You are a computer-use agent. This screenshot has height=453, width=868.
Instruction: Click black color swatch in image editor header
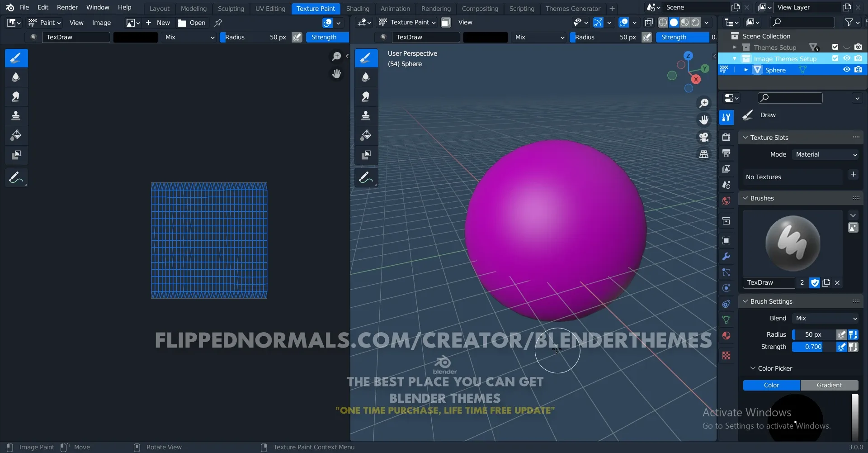[136, 37]
